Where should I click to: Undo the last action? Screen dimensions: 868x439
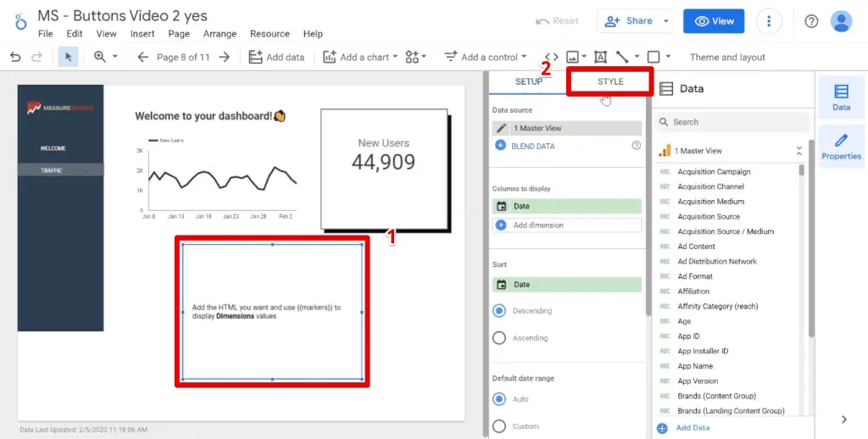tap(15, 57)
